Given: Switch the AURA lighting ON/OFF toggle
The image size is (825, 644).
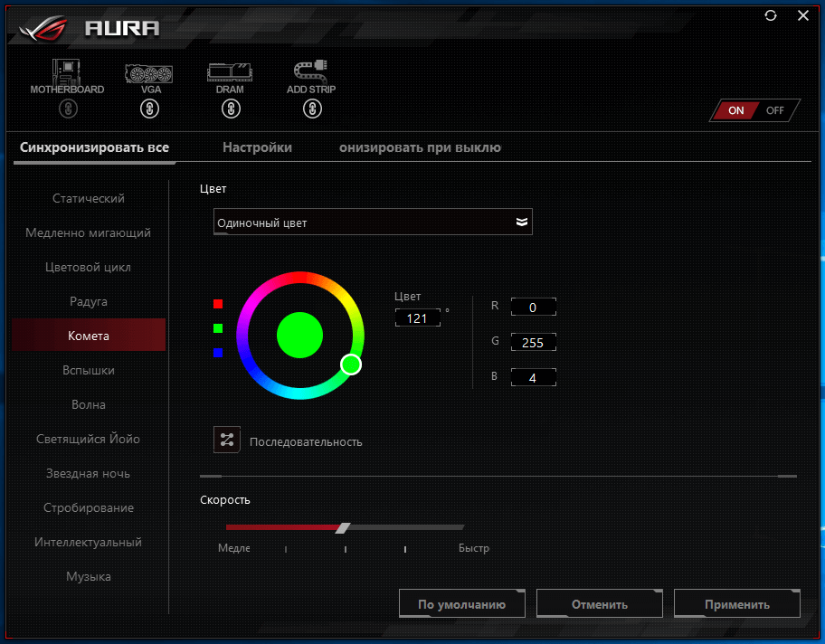Looking at the screenshot, I should (755, 110).
